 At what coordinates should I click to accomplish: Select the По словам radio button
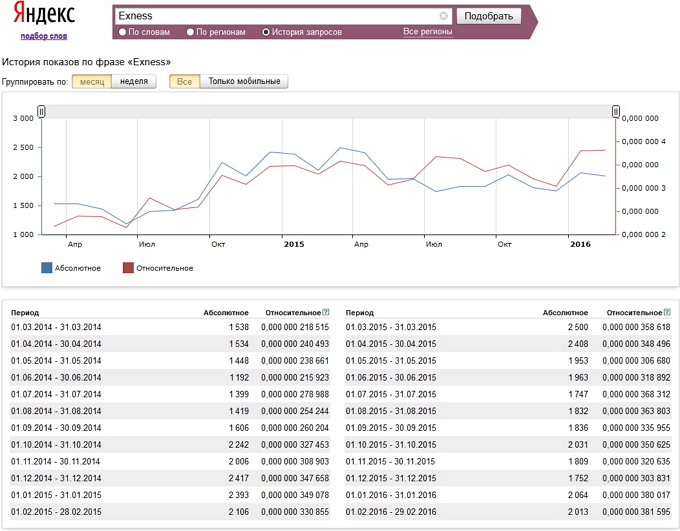coord(122,32)
